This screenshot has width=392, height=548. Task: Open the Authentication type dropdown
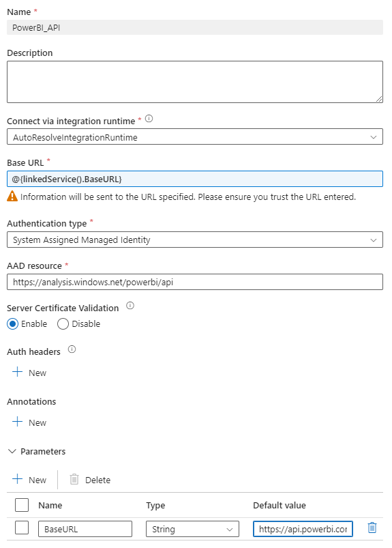[x=195, y=240]
